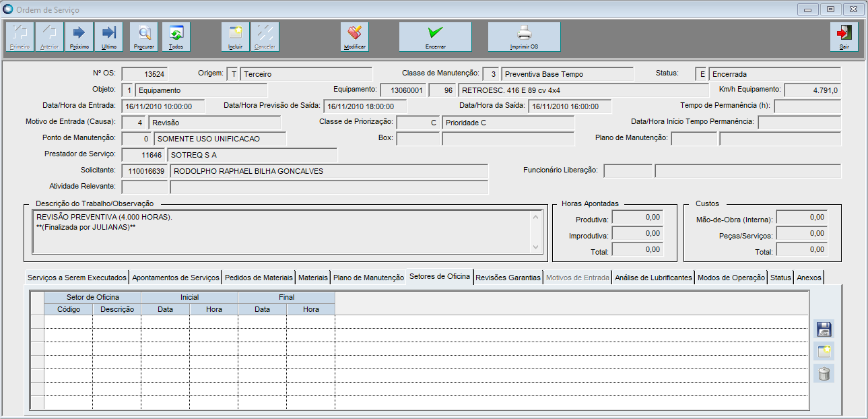This screenshot has height=419, width=868.
Task: Click Solicitante code field 110016639
Action: coord(145,171)
